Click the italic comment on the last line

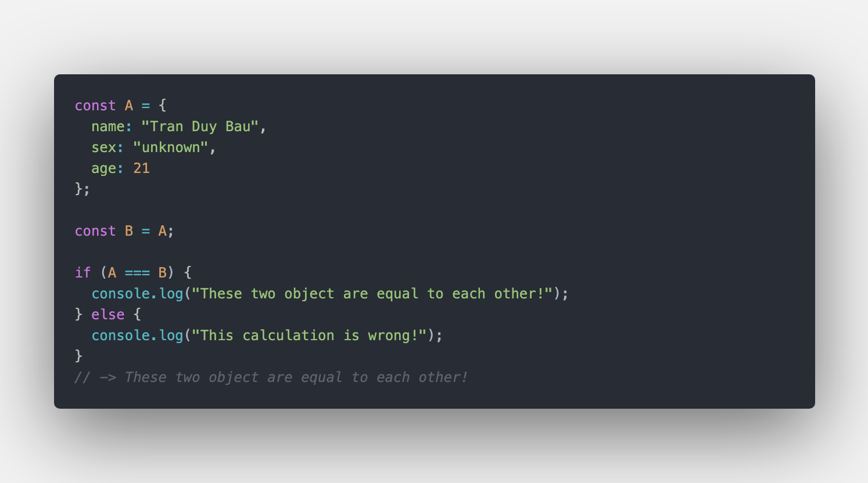pyautogui.click(x=271, y=377)
